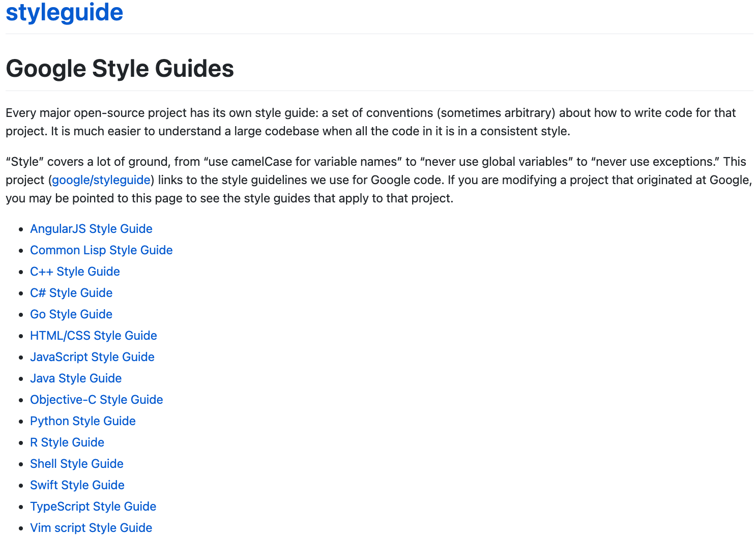Go to the C++ Style Guide
756x535 pixels.
tap(75, 272)
